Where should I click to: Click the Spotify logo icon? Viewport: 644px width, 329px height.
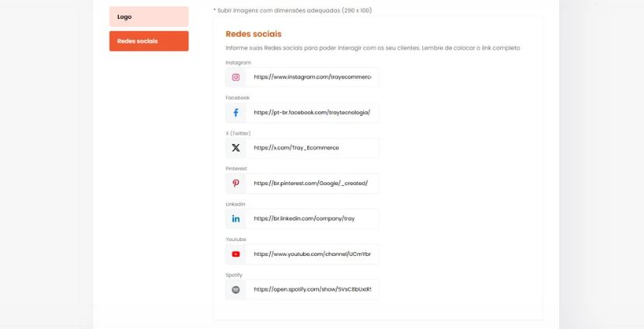[x=236, y=289]
